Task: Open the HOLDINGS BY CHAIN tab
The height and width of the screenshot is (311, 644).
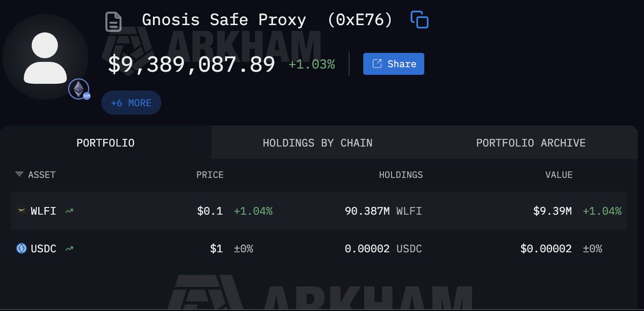Action: [317, 143]
